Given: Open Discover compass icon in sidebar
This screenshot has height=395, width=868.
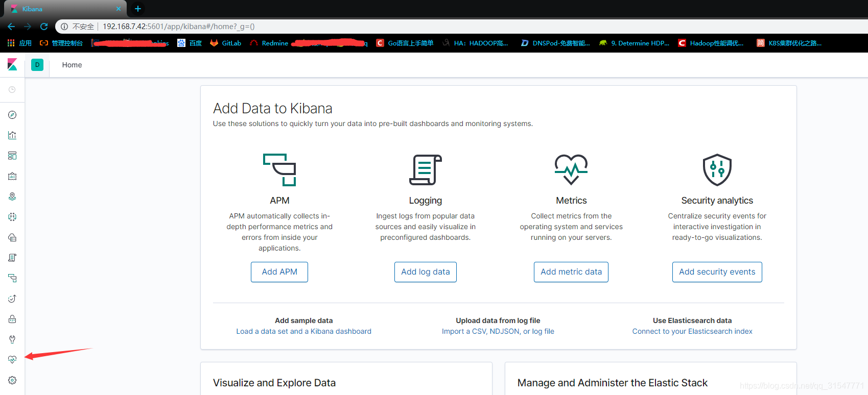Looking at the screenshot, I should [x=12, y=115].
